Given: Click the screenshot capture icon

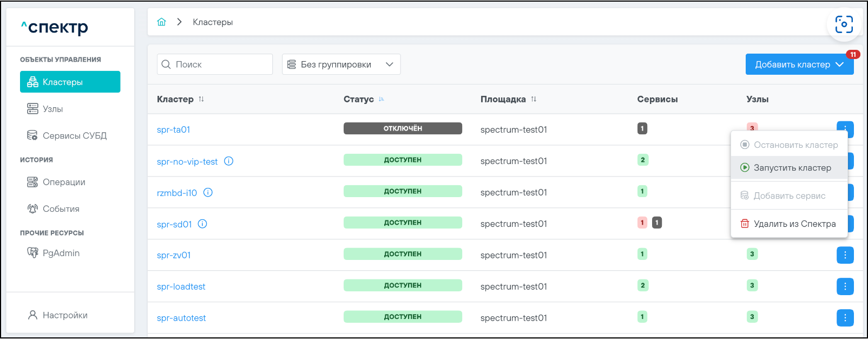Looking at the screenshot, I should [x=844, y=24].
